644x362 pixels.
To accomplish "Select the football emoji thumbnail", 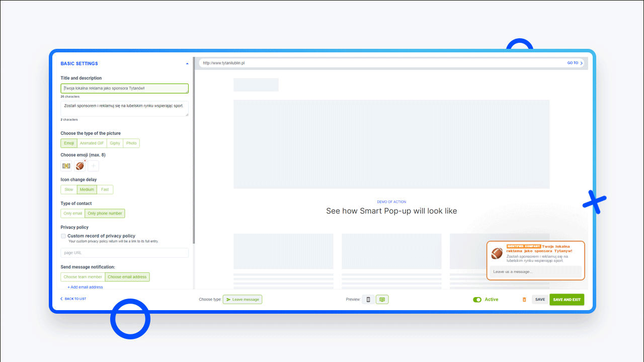I will point(79,166).
